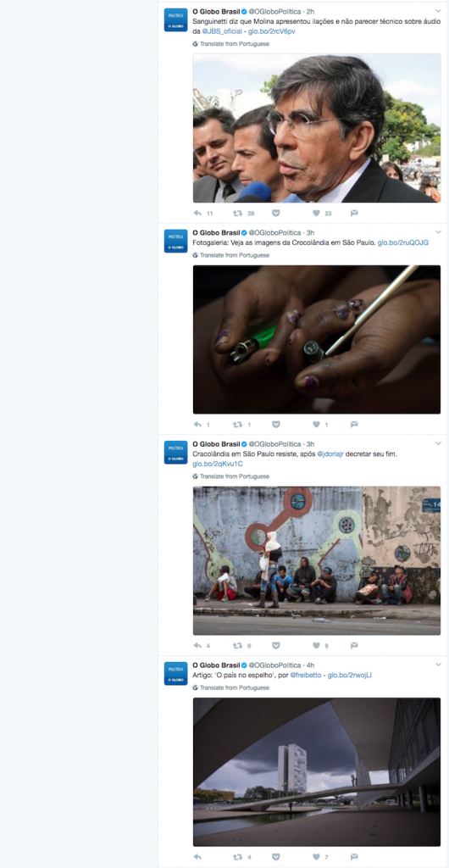Send Fotogaleria tweet via direct message
Viewport: 449px width, 868px height.
(x=354, y=425)
